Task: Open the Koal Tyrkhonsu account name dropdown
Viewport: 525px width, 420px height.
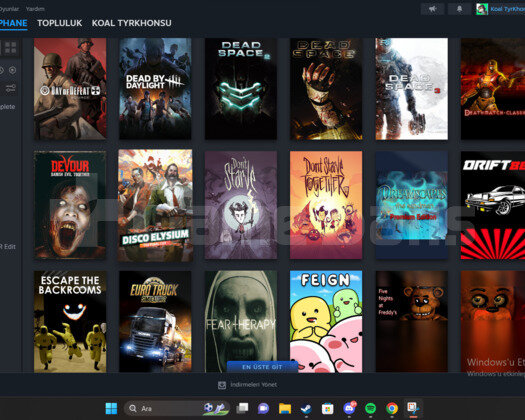Action: (x=508, y=9)
